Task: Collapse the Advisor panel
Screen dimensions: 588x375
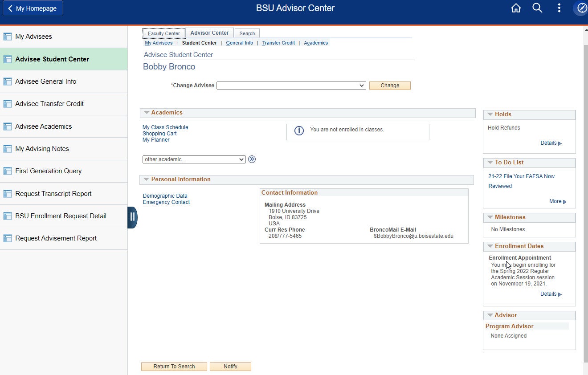Action: [490, 315]
